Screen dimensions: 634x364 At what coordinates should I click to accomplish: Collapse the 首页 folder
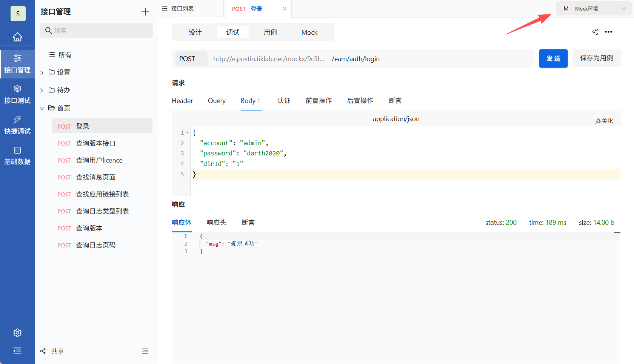(42, 108)
